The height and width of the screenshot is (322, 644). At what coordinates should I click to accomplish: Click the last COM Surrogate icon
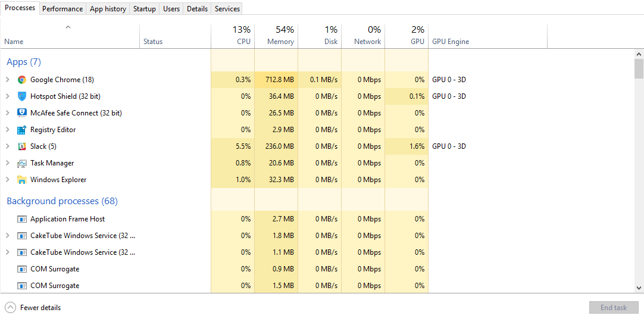[22, 286]
